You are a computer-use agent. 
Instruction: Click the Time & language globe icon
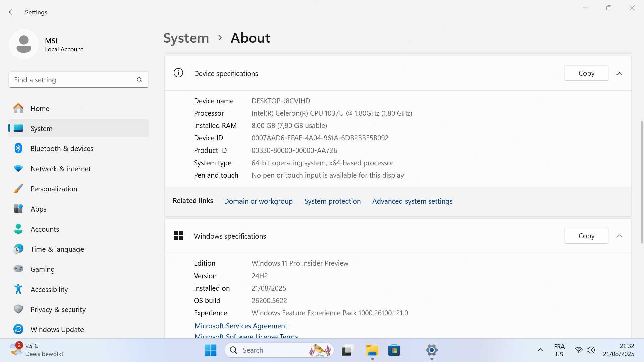point(18,249)
